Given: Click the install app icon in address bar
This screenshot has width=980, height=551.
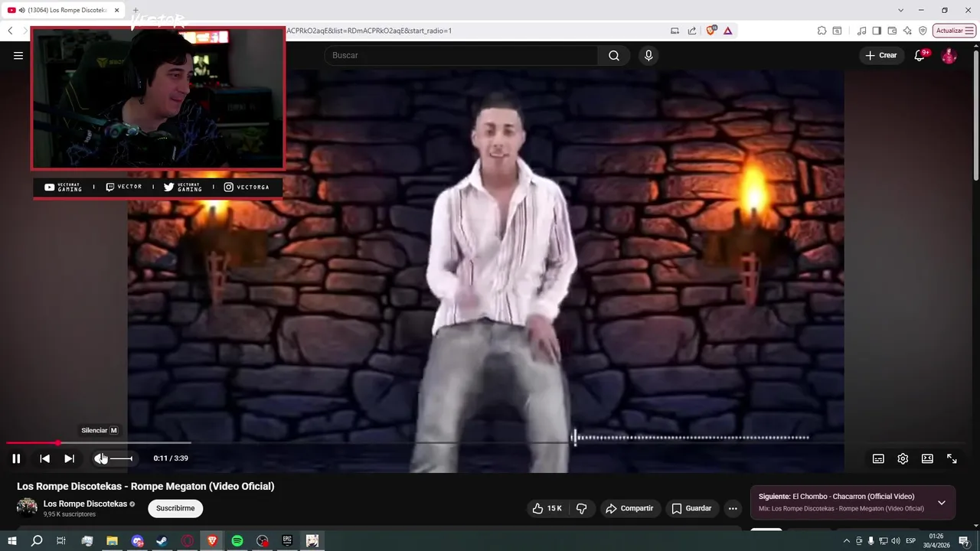Looking at the screenshot, I should (x=675, y=31).
